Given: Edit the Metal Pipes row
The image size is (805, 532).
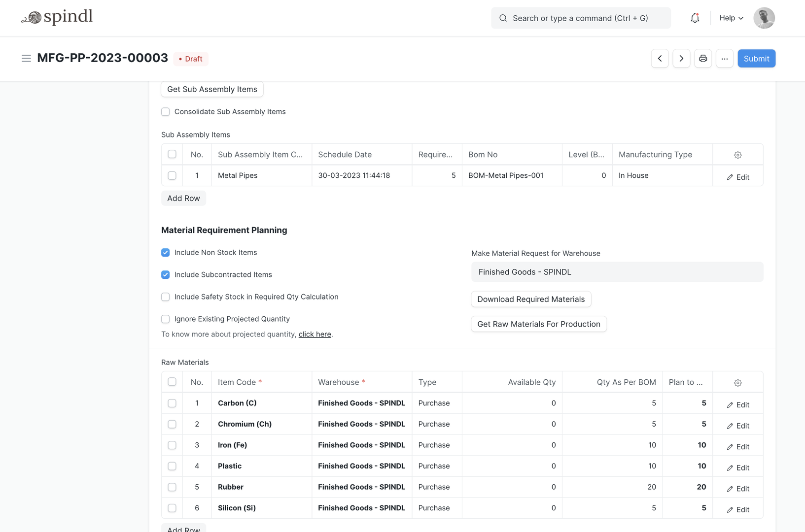Looking at the screenshot, I should [738, 177].
